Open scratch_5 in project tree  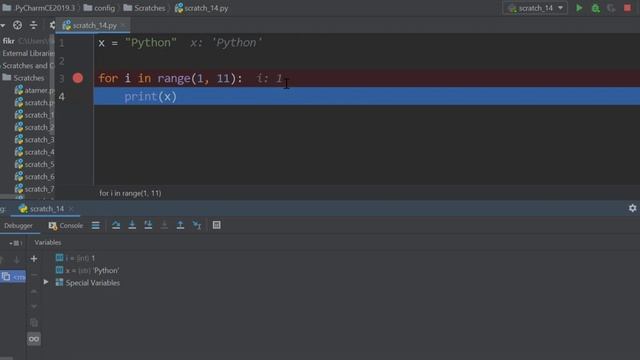(x=34, y=164)
